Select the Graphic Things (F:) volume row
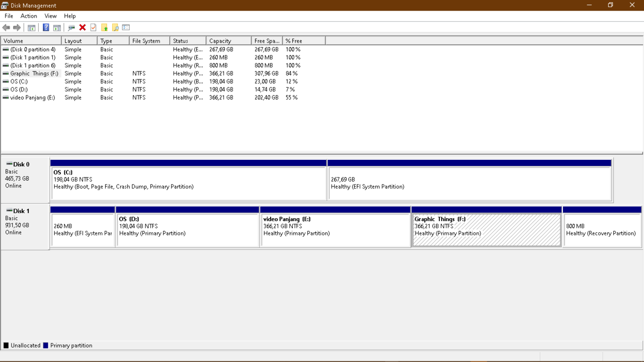The image size is (644, 362). pyautogui.click(x=34, y=73)
